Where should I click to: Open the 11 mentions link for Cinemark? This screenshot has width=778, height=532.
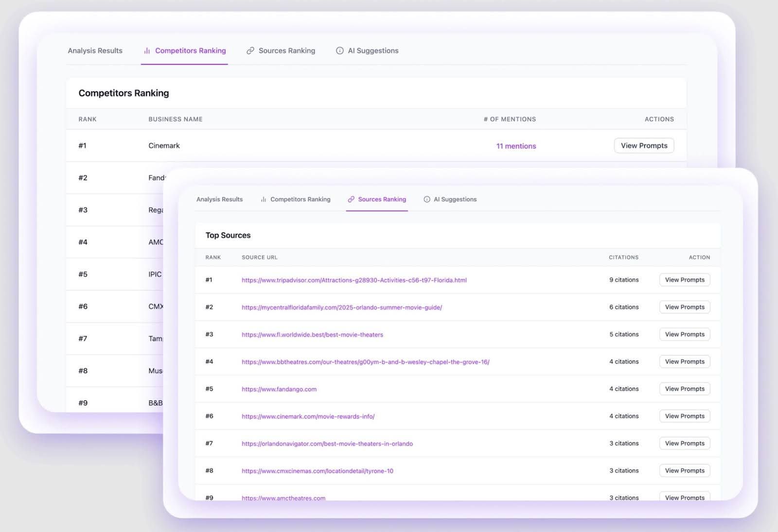point(516,146)
